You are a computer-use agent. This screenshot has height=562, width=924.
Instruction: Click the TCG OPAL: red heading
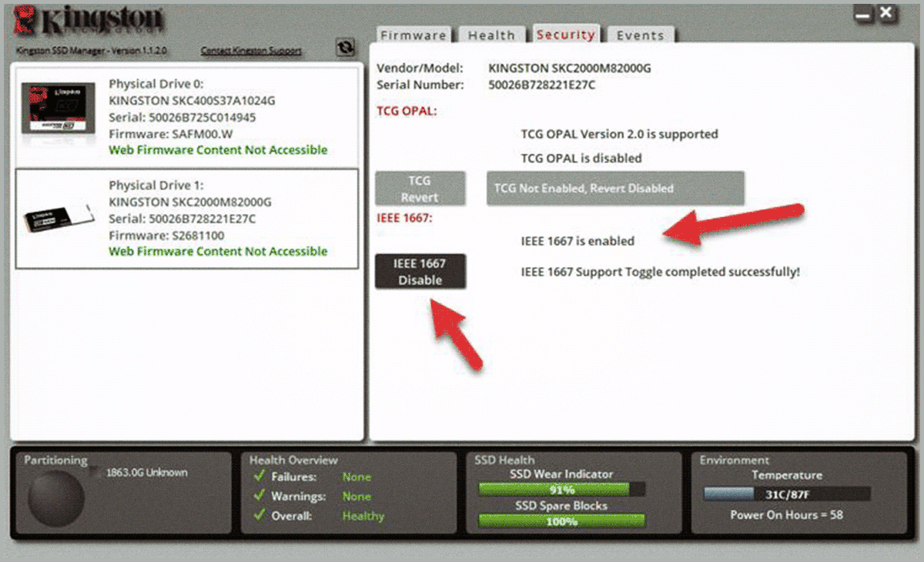[407, 111]
